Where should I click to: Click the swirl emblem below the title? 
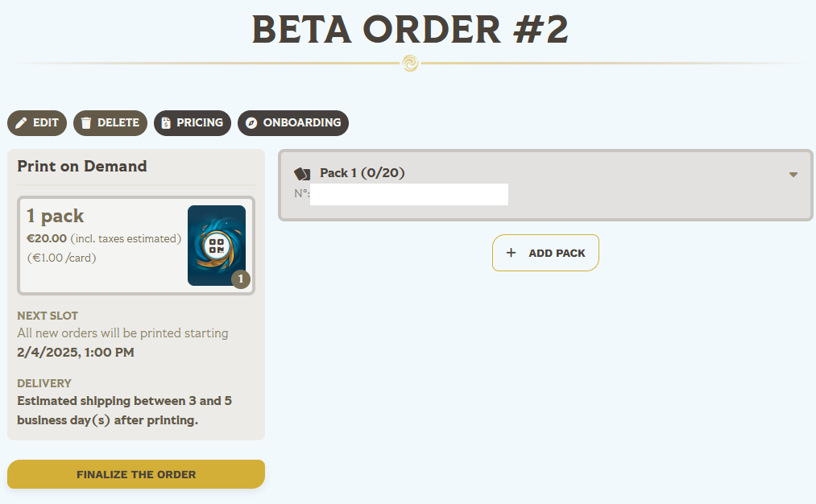point(410,63)
